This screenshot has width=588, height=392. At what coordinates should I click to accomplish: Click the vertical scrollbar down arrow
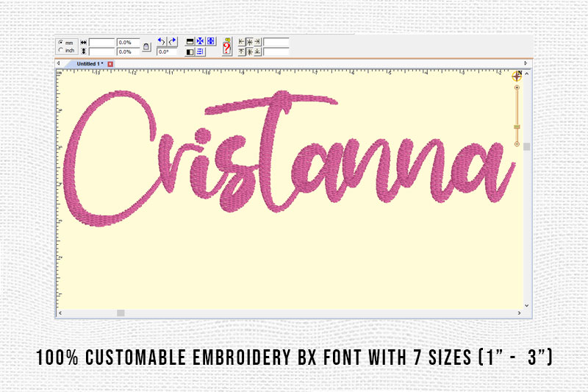pos(527,305)
